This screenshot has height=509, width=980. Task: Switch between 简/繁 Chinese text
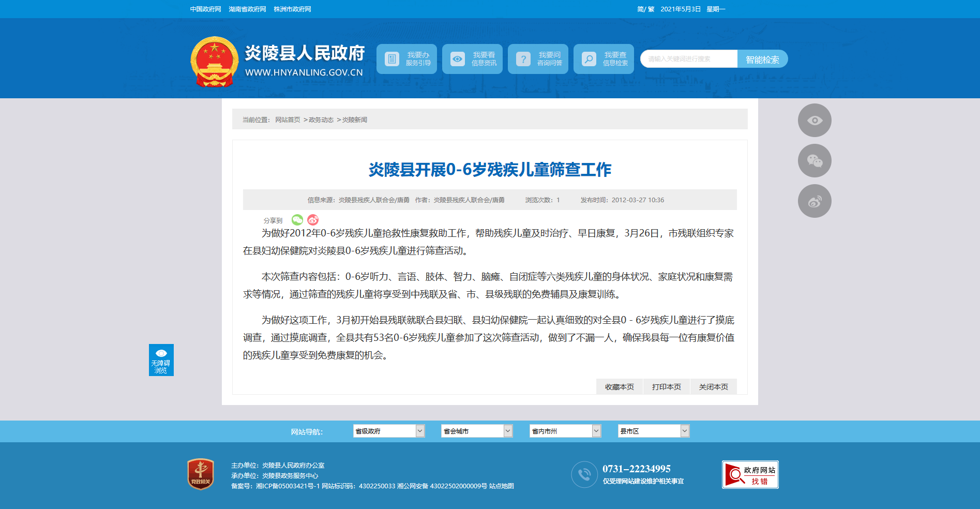click(x=645, y=9)
